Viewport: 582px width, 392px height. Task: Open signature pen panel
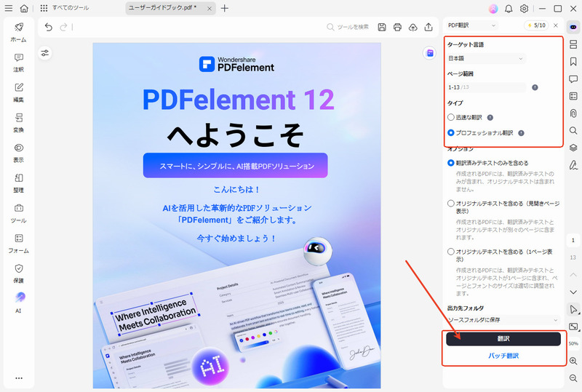(x=573, y=165)
